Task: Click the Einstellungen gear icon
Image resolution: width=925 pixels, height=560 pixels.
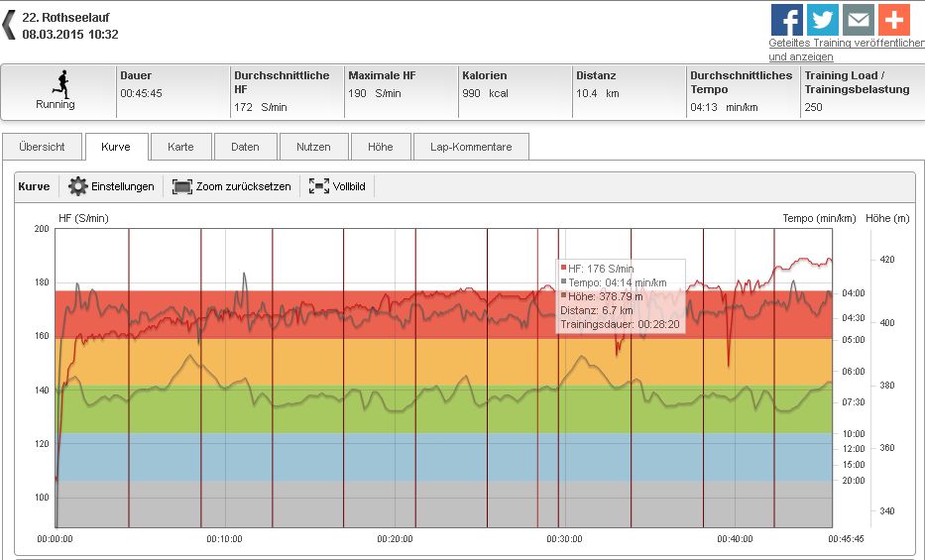Action: pyautogui.click(x=77, y=186)
